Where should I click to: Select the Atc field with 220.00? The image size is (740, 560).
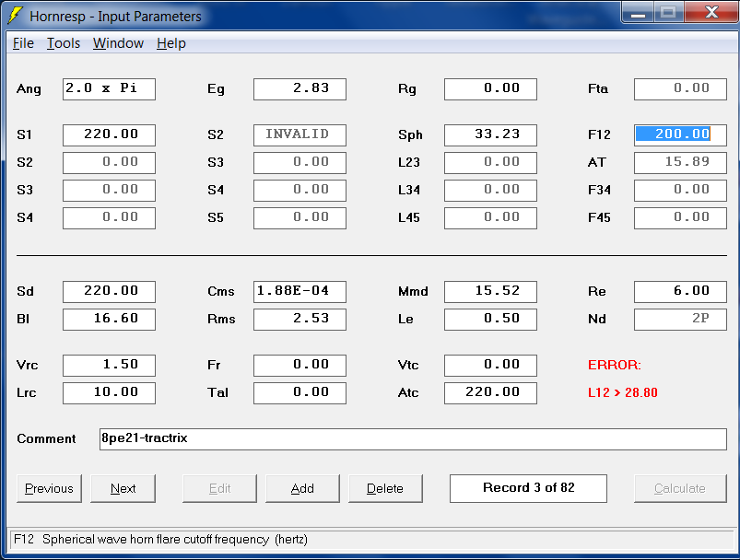490,393
